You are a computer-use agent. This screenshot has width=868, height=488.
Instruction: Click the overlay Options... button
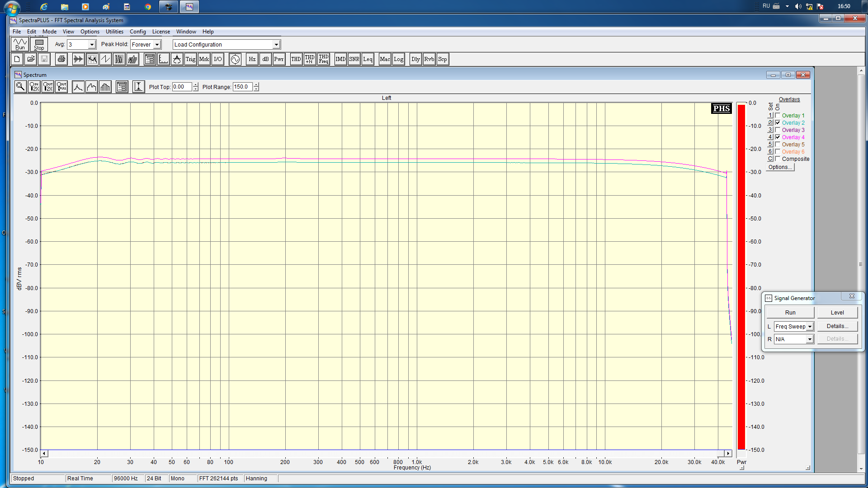tap(780, 167)
